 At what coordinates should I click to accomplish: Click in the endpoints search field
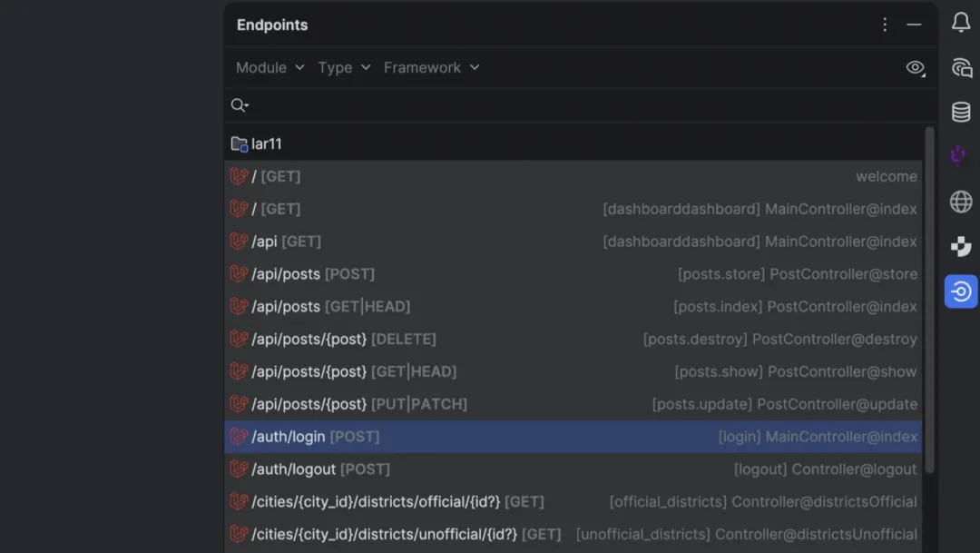point(581,105)
